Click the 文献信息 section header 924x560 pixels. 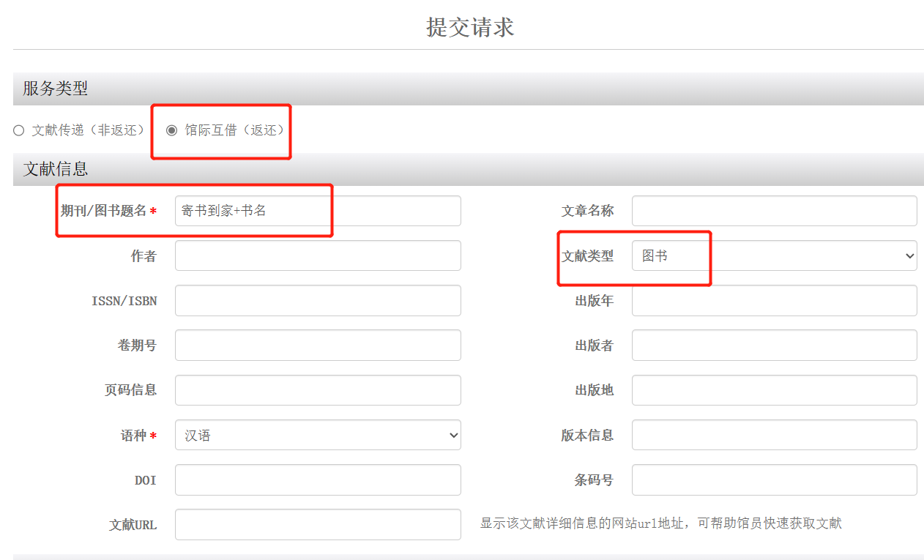[56, 169]
